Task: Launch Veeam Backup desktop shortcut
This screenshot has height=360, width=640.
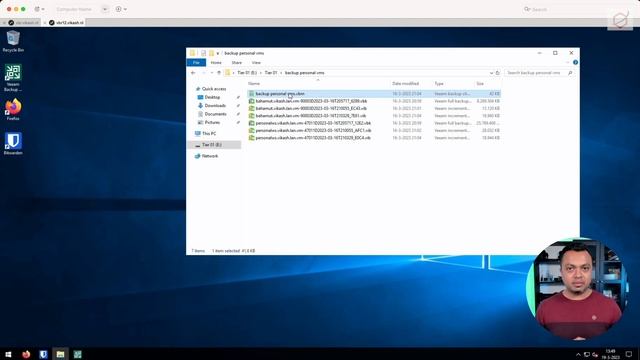Action: [13, 78]
